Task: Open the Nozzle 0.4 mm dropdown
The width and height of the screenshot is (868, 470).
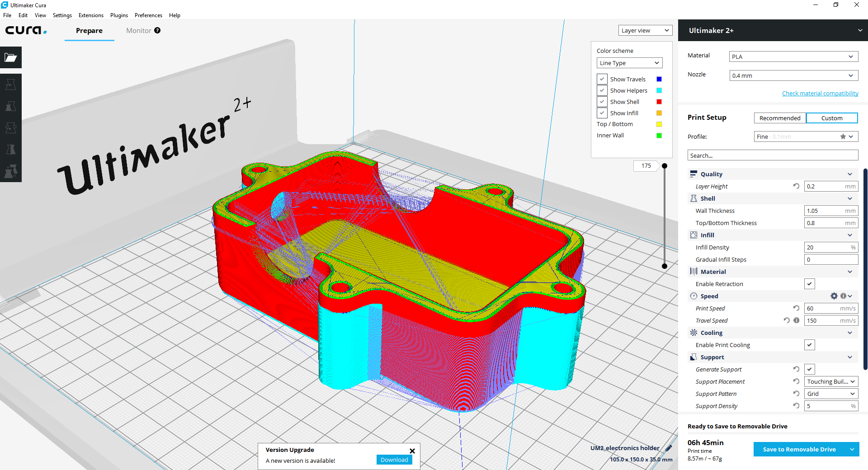Action: click(x=793, y=75)
